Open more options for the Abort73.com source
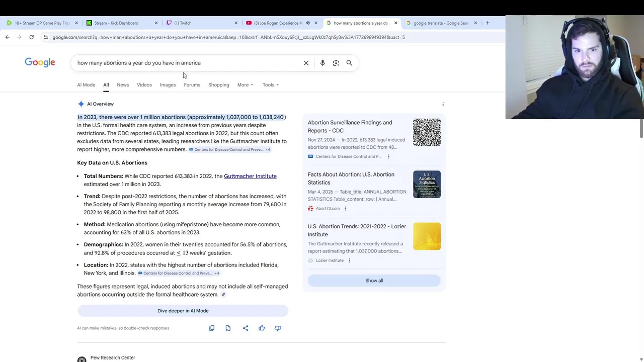644x362 pixels. tap(345, 209)
